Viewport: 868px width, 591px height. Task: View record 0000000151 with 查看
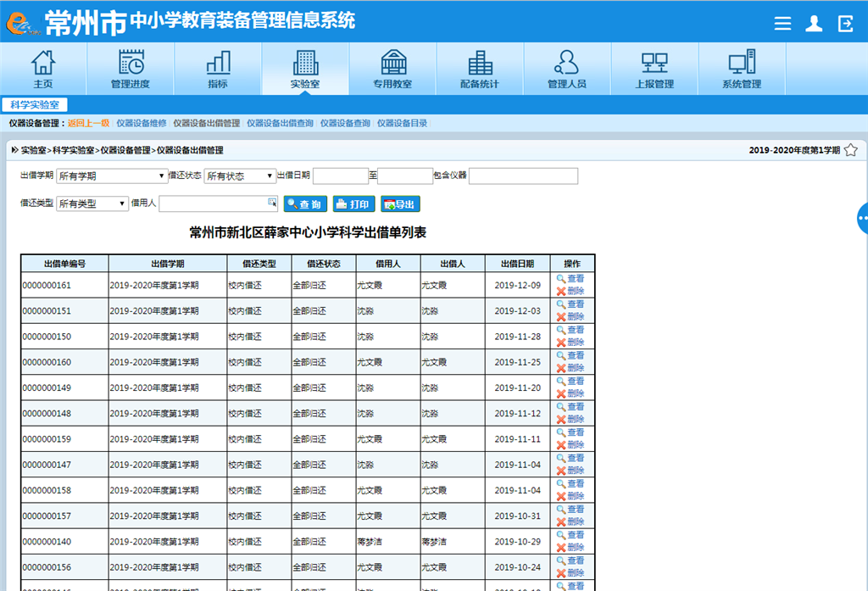[x=570, y=304]
